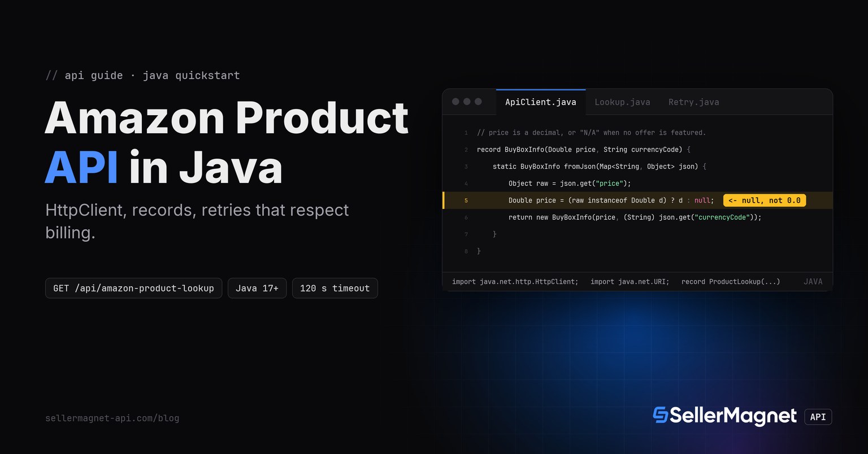868x454 pixels.
Task: Click the blue 'API' word in the headline
Action: point(81,167)
